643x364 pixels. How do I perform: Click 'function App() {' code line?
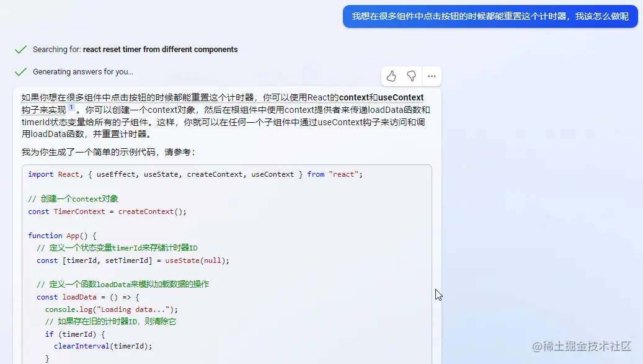(63, 236)
